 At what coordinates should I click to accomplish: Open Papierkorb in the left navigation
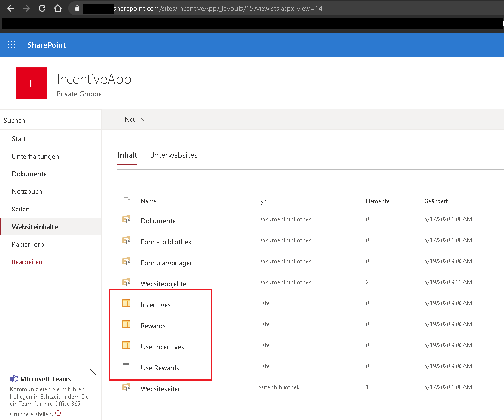28,244
